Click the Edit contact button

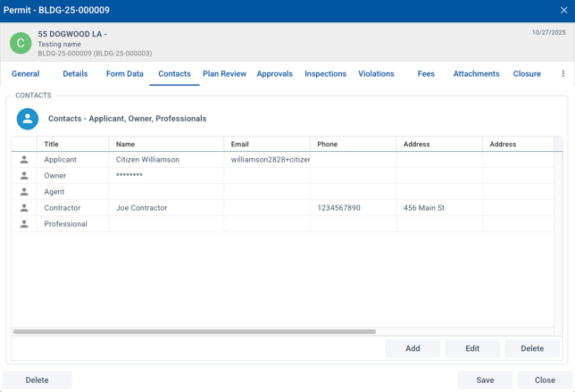point(472,348)
